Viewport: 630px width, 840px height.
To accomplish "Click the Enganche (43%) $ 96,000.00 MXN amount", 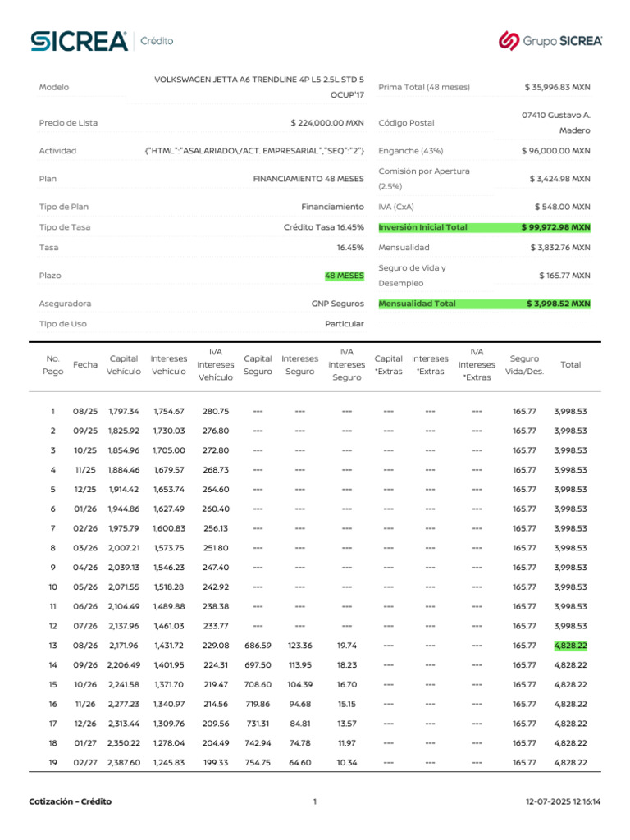I will (555, 151).
